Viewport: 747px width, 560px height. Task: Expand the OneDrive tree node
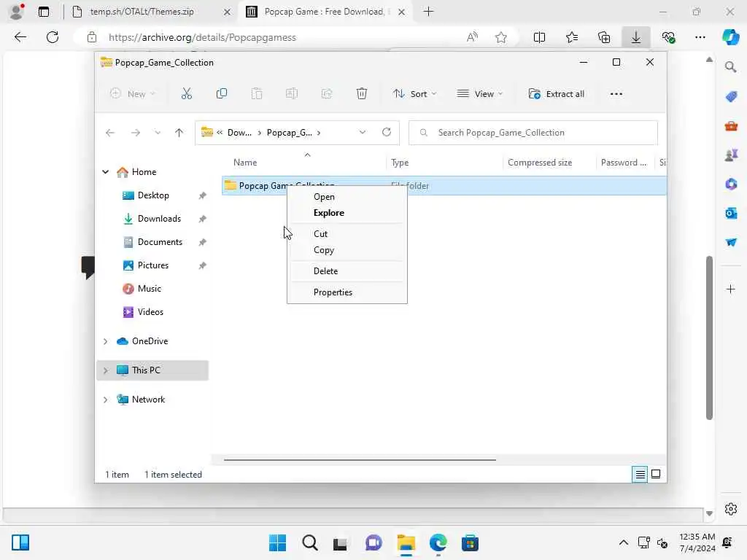coord(105,341)
